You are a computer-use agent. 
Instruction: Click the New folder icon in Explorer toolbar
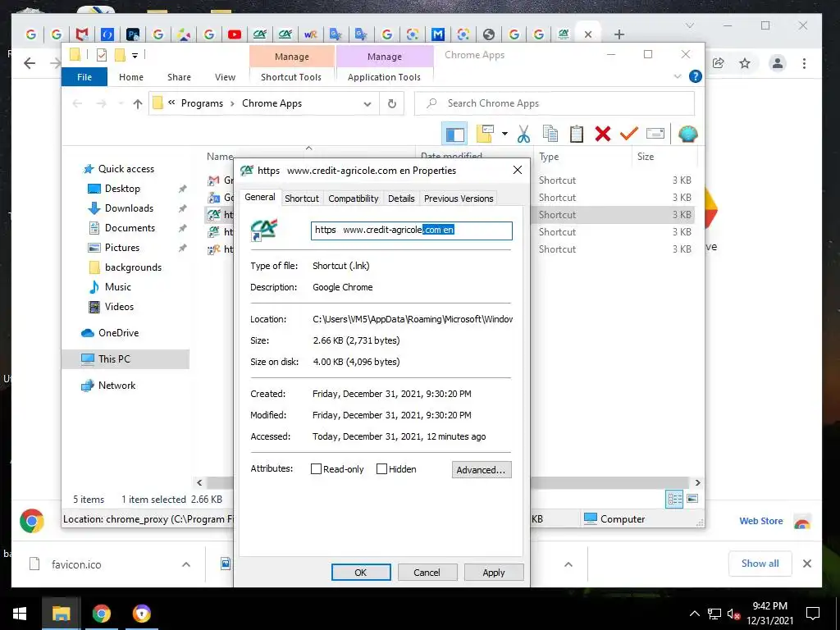(485, 134)
